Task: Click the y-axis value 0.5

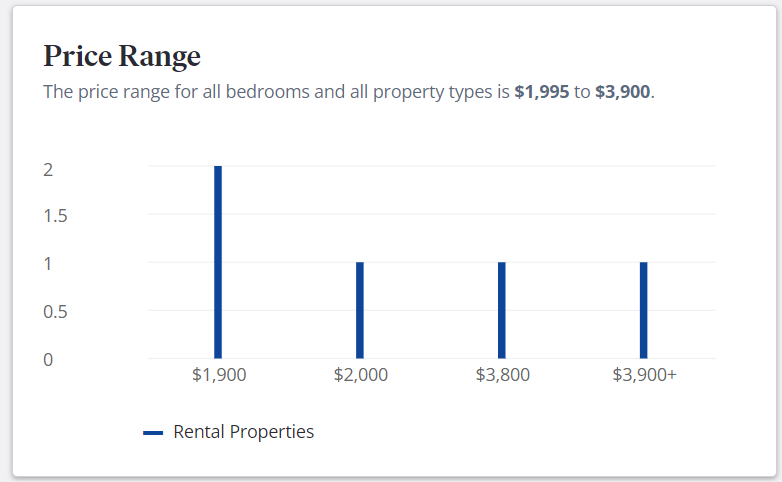Action: [55, 312]
